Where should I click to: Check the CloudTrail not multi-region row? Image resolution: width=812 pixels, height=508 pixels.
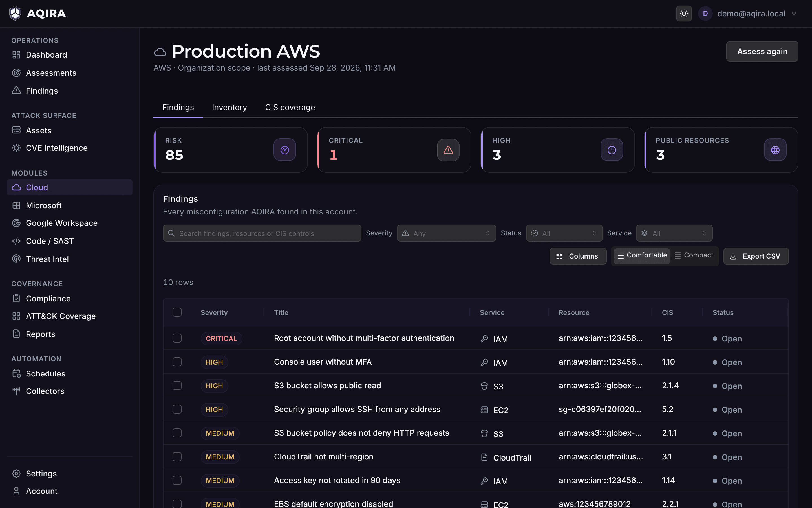pyautogui.click(x=177, y=457)
